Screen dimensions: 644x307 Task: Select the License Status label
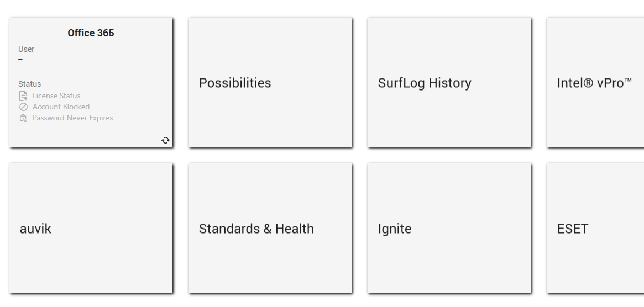pyautogui.click(x=56, y=96)
